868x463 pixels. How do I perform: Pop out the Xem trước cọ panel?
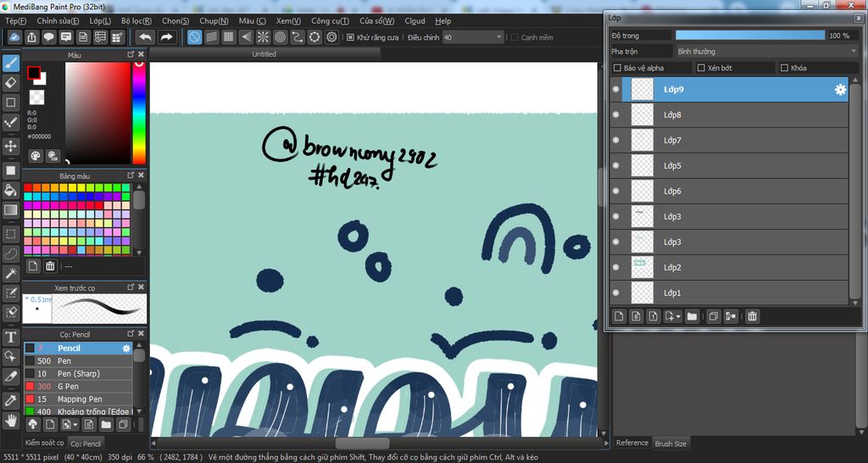(x=131, y=287)
